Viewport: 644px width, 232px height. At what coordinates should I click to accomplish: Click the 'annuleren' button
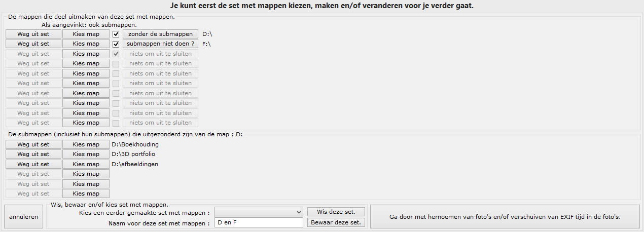24,217
